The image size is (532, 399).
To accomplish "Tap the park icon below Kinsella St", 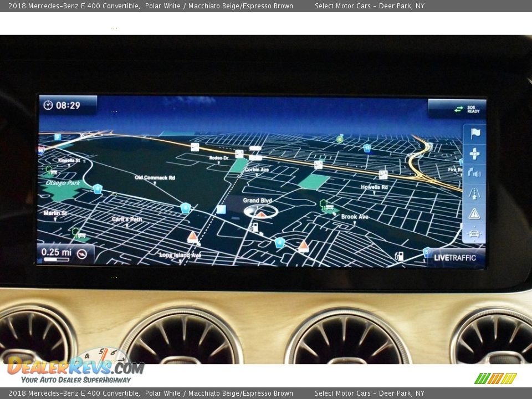I will [51, 171].
